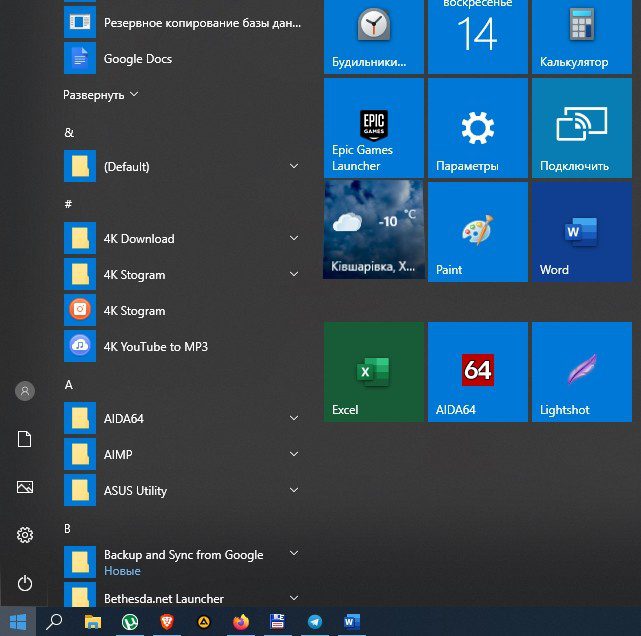The image size is (641, 636).
Task: Open the Подключить connect tile
Action: point(582,128)
